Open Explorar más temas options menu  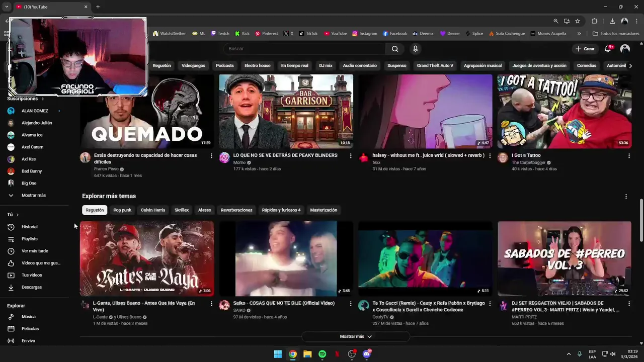[626, 196]
